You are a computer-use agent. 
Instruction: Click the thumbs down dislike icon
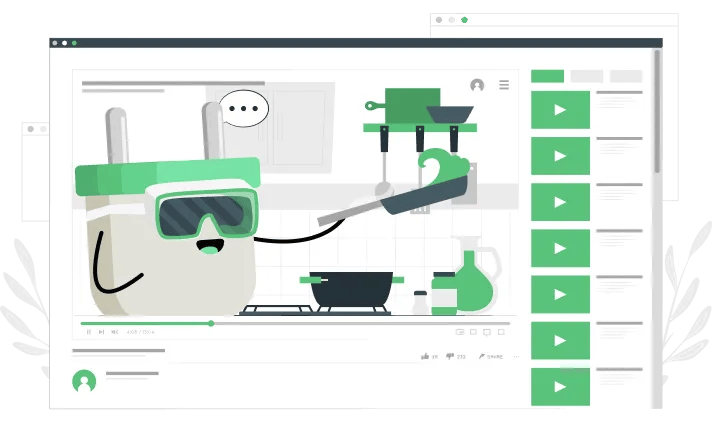[450, 356]
